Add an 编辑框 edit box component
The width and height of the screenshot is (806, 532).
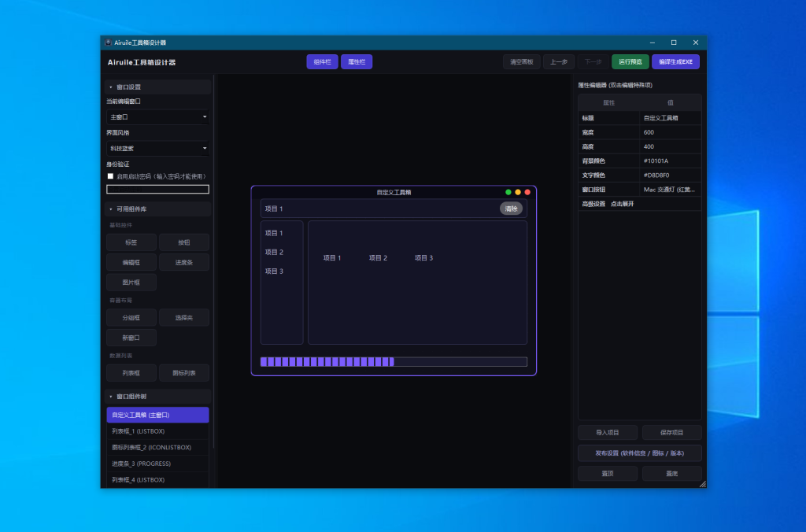point(131,263)
